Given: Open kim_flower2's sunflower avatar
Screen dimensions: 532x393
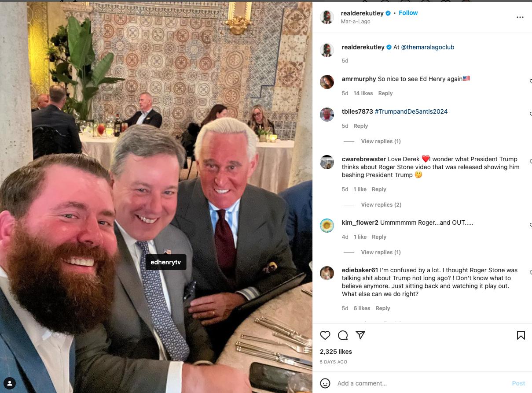Looking at the screenshot, I should pos(327,226).
